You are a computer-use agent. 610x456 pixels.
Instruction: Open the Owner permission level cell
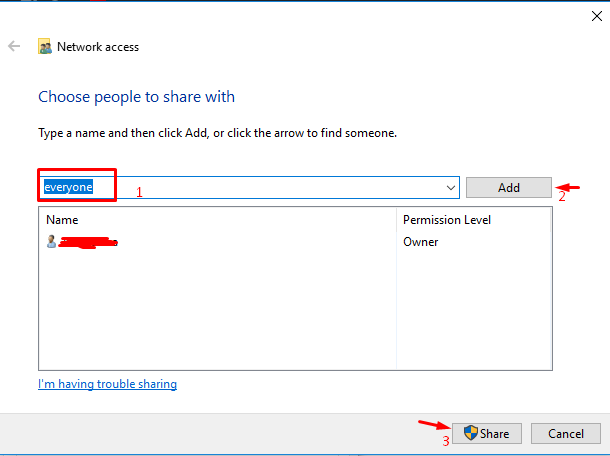(x=421, y=242)
